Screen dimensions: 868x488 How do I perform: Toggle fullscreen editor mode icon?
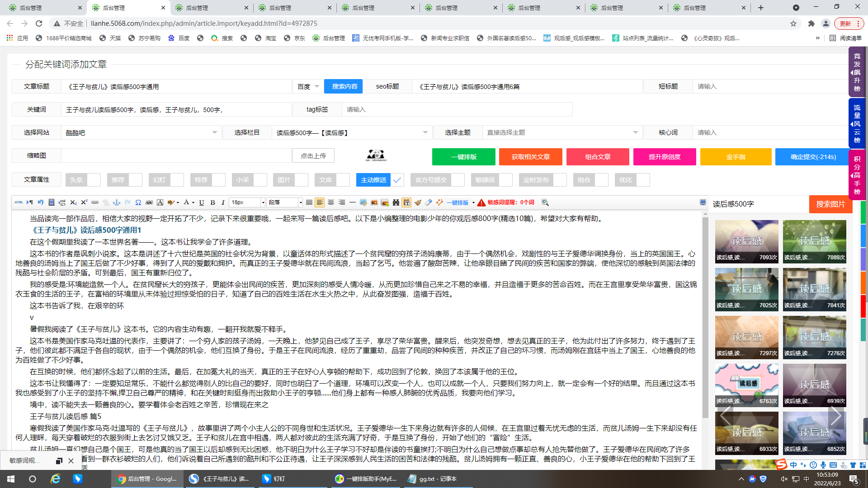coord(703,202)
